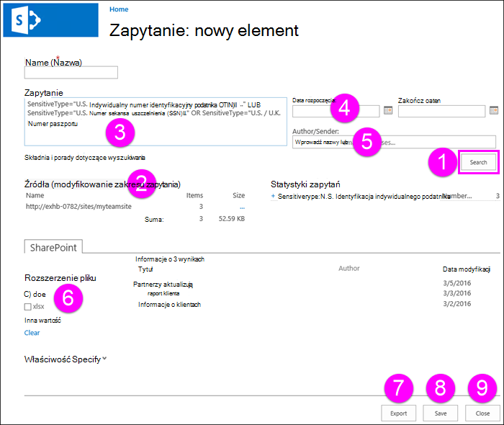Image resolution: width=504 pixels, height=425 pixels.
Task: Click the Search button
Action: pos(478,162)
